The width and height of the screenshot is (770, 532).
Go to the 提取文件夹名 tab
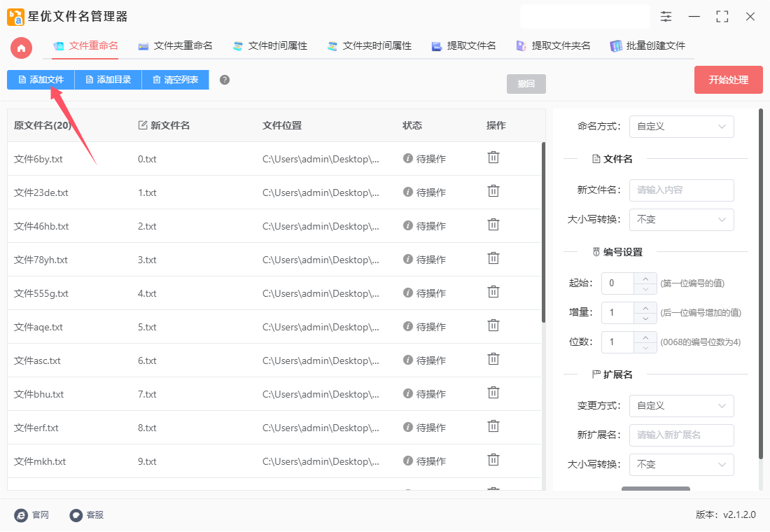tap(553, 46)
